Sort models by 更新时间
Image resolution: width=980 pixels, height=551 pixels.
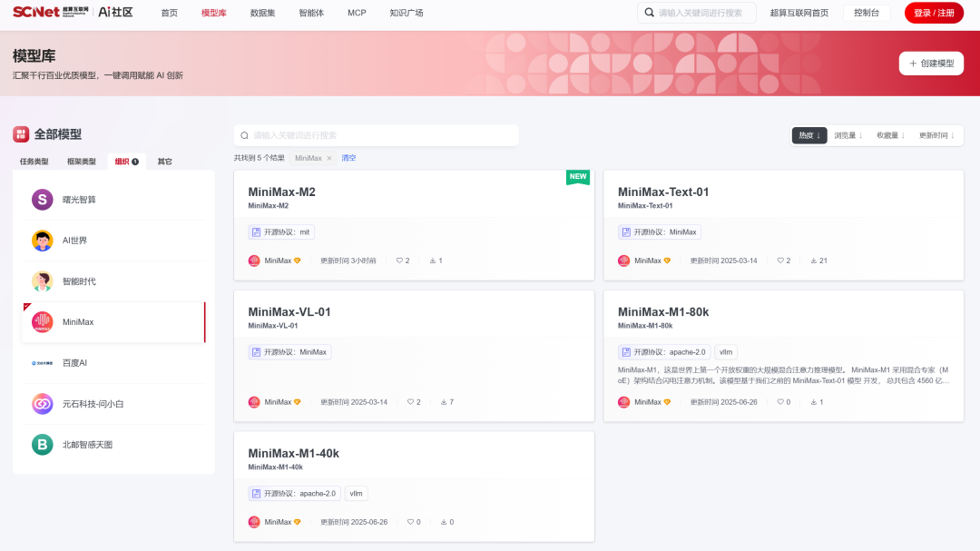click(x=936, y=135)
